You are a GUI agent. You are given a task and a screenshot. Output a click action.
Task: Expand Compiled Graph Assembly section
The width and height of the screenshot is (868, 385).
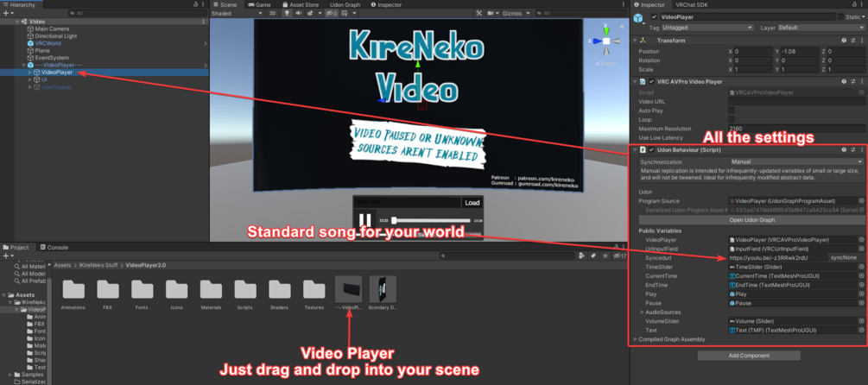pyautogui.click(x=636, y=339)
